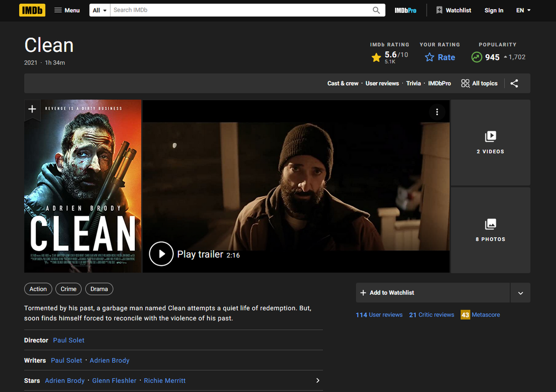Click the popularity rank 945

tap(492, 57)
